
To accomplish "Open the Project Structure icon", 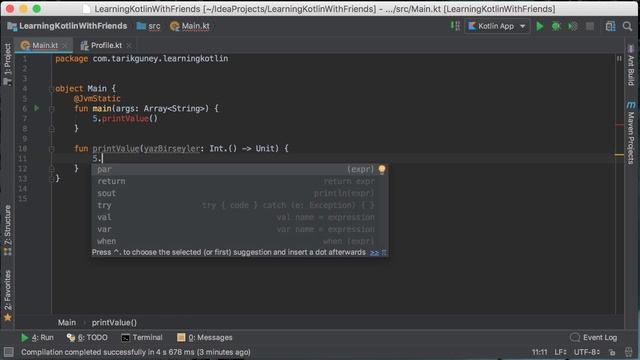I will tap(610, 26).
